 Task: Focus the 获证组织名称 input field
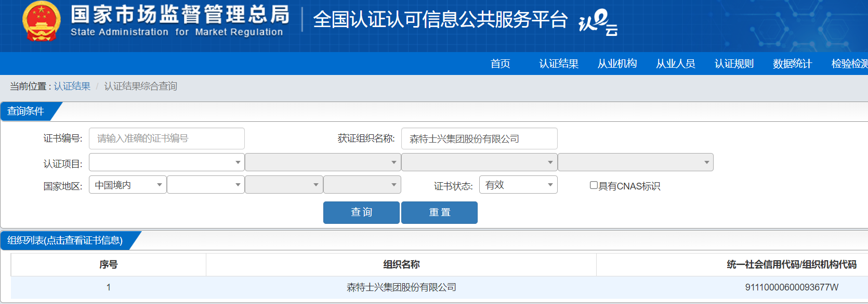(479, 138)
